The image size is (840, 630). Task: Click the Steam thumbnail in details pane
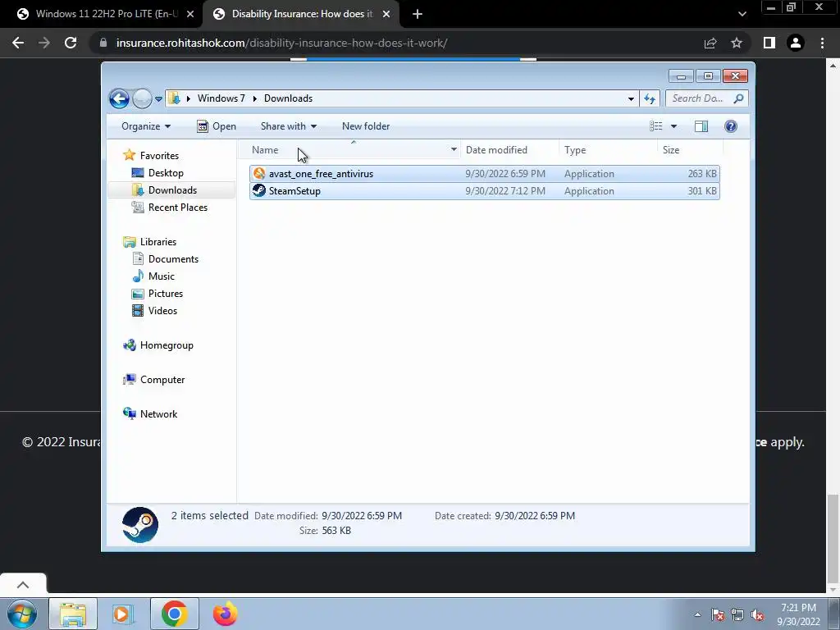pos(140,525)
